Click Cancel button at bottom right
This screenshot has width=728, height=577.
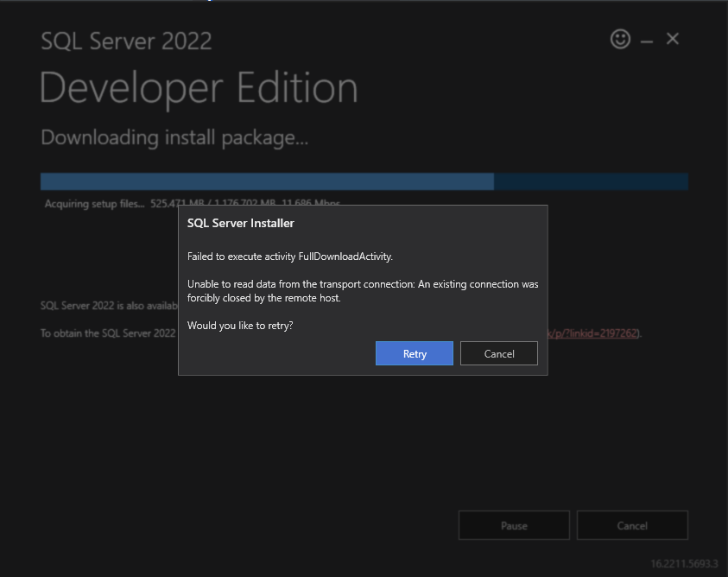pyautogui.click(x=632, y=525)
